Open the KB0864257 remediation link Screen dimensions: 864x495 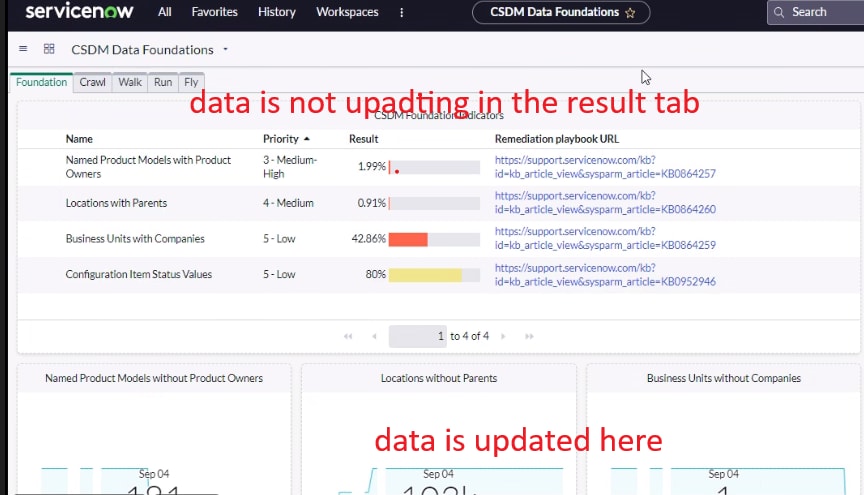click(605, 166)
